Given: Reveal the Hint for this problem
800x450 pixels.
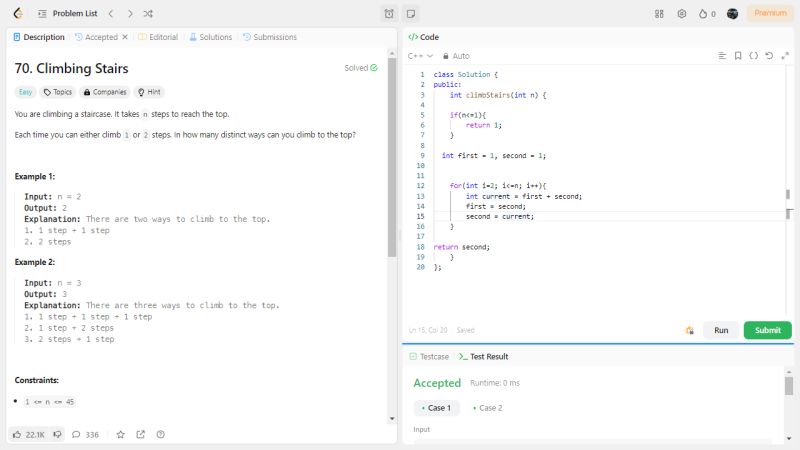Looking at the screenshot, I should [150, 91].
